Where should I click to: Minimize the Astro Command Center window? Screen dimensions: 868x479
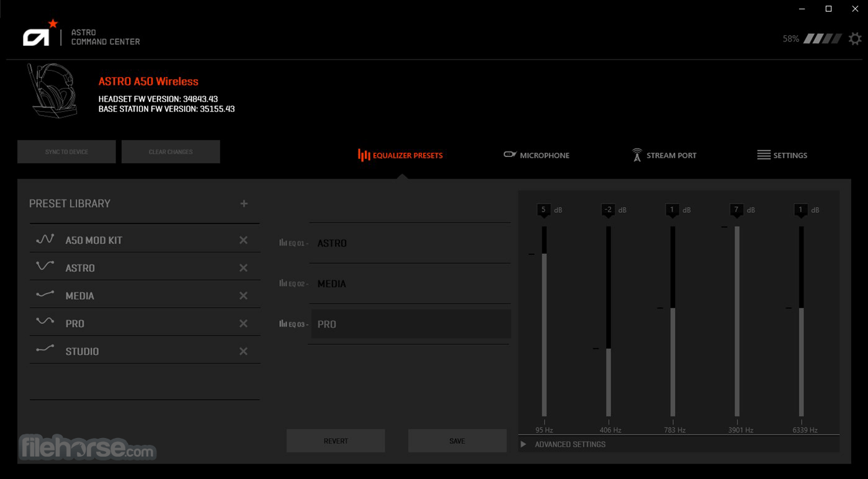[x=802, y=9]
